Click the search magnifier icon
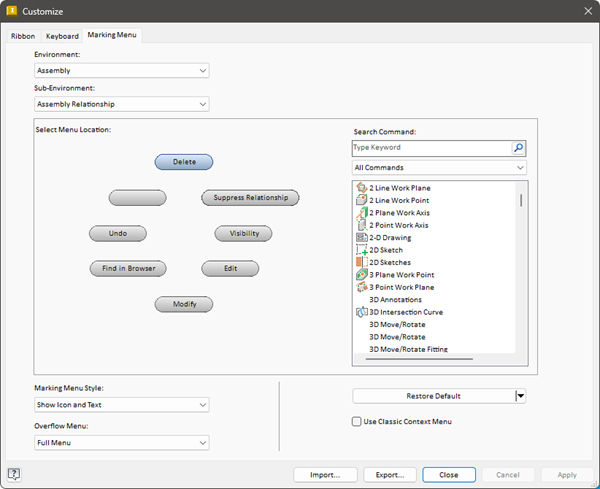The image size is (600, 489). [x=518, y=148]
